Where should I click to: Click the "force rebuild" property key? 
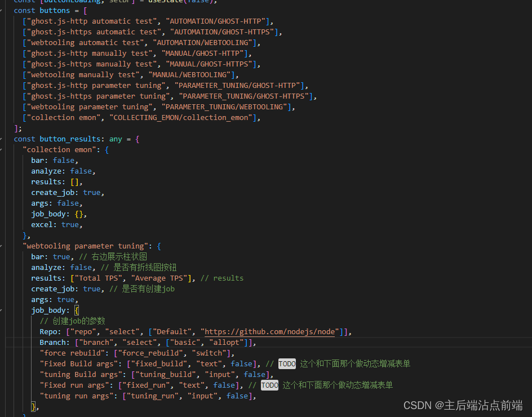[70, 353]
